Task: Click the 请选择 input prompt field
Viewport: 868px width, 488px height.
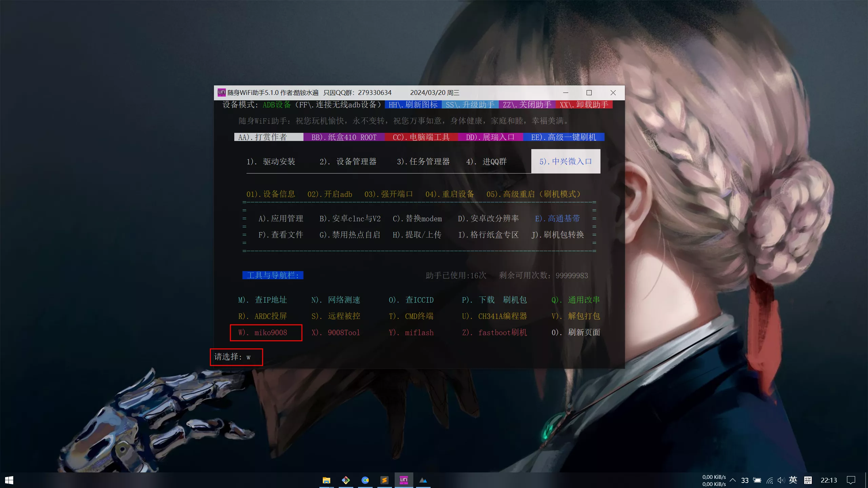Action: coord(236,357)
